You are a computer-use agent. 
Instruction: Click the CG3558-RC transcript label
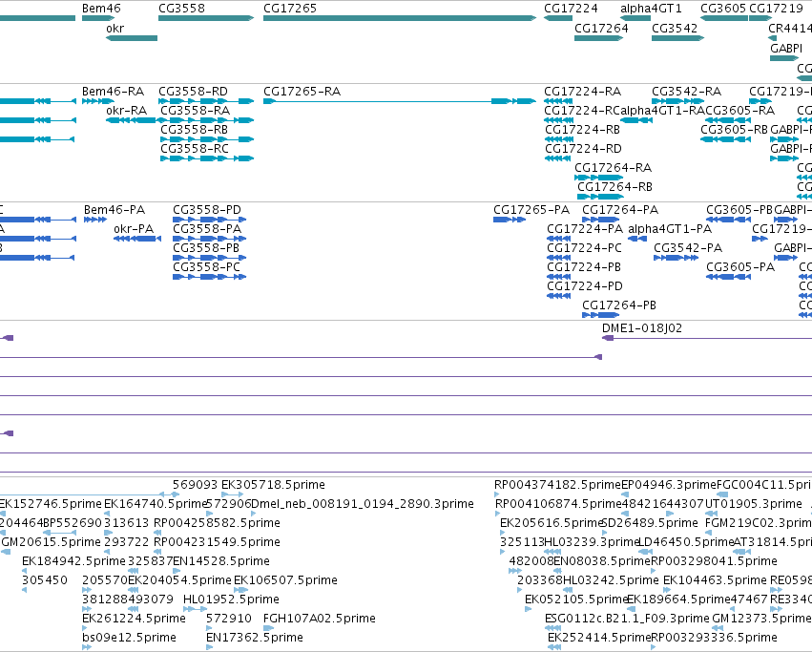click(x=195, y=149)
